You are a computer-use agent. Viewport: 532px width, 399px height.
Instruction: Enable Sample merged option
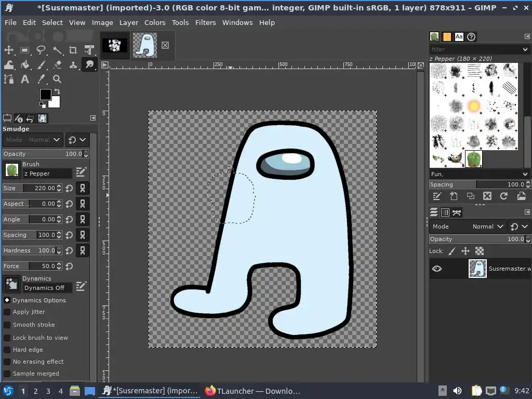tap(7, 374)
